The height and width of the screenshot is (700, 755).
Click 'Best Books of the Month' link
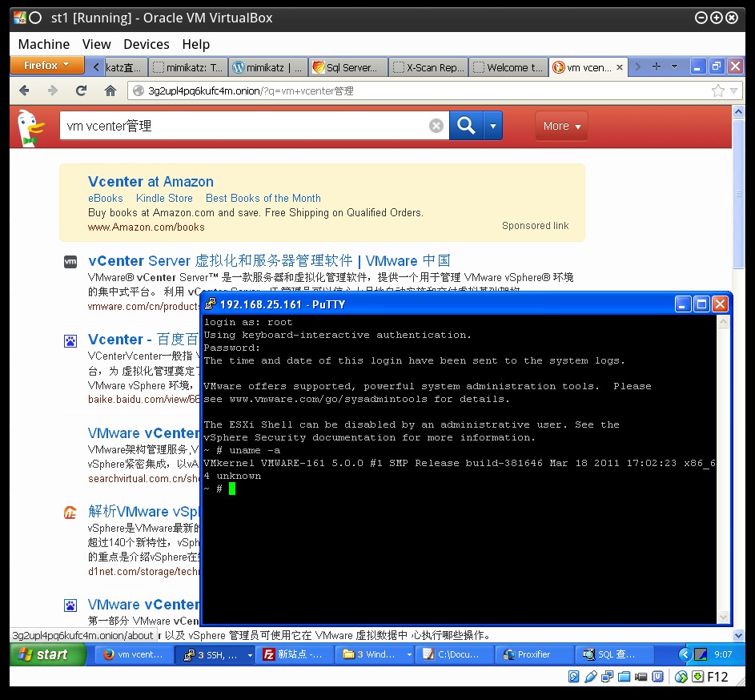point(263,198)
